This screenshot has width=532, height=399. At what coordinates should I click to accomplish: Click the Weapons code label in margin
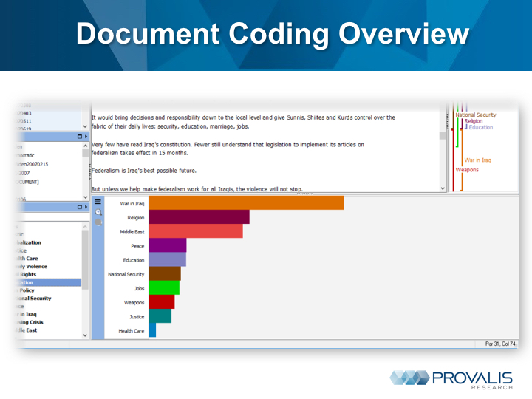[467, 170]
